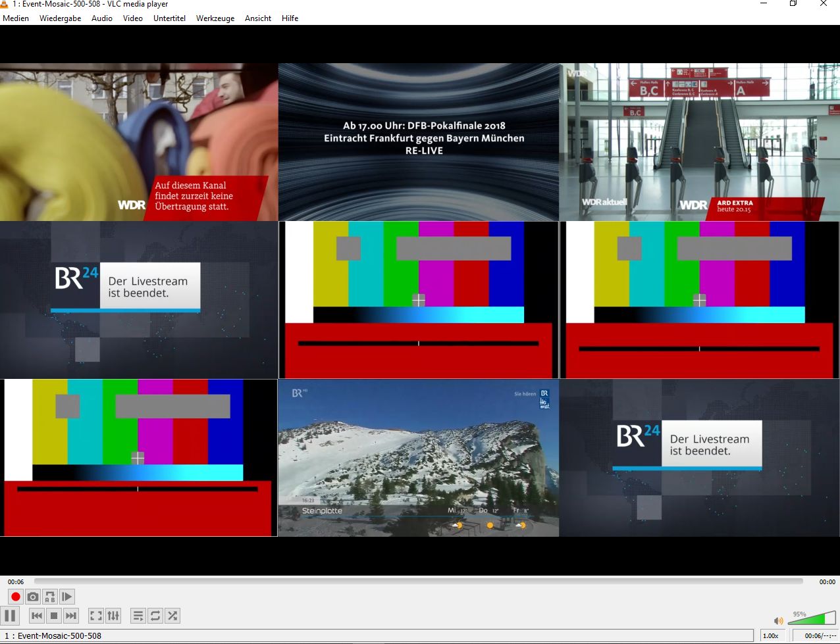Skip to next media item
Viewport: 840px width, 644px height.
coord(71,616)
